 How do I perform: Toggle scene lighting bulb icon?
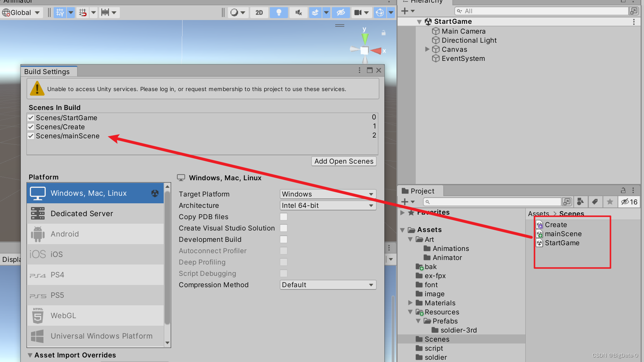pos(279,12)
